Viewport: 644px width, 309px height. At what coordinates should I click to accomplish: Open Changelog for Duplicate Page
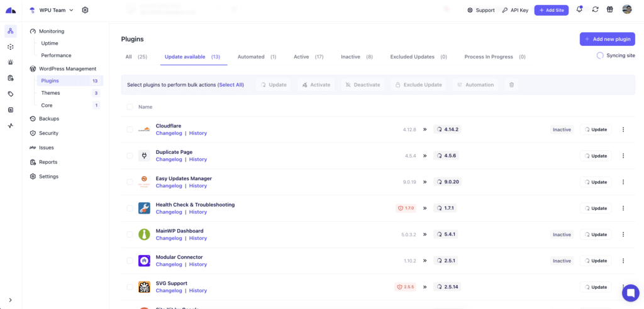169,160
